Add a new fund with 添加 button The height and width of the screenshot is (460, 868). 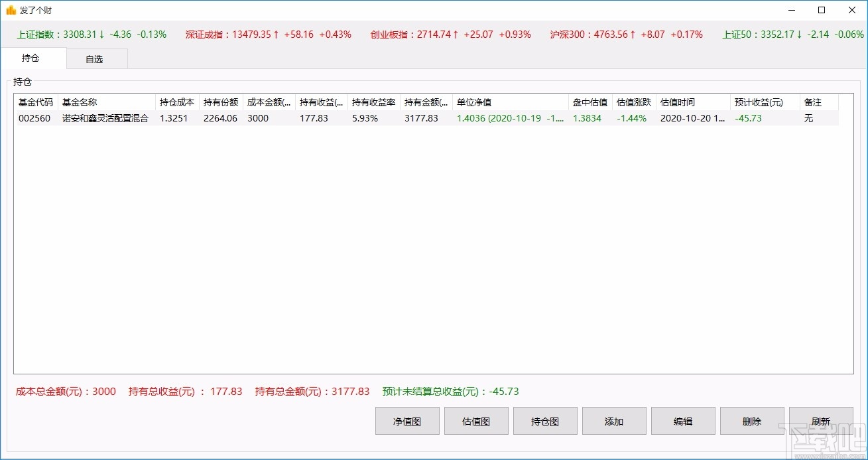pos(613,420)
